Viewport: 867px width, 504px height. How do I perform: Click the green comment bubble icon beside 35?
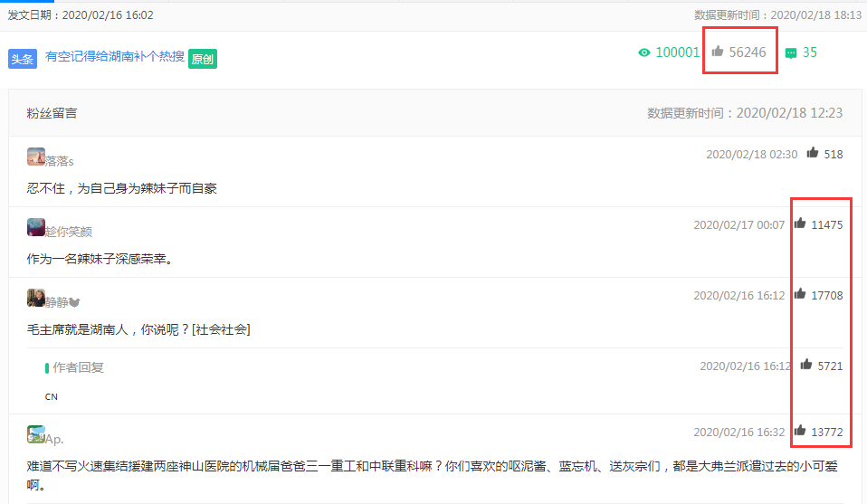click(791, 53)
